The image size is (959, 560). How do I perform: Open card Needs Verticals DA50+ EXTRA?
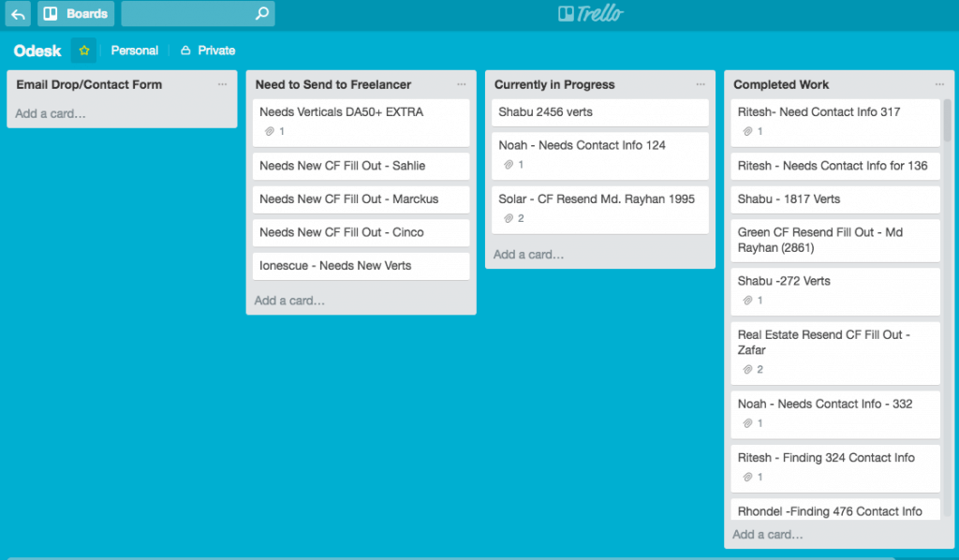tap(361, 123)
